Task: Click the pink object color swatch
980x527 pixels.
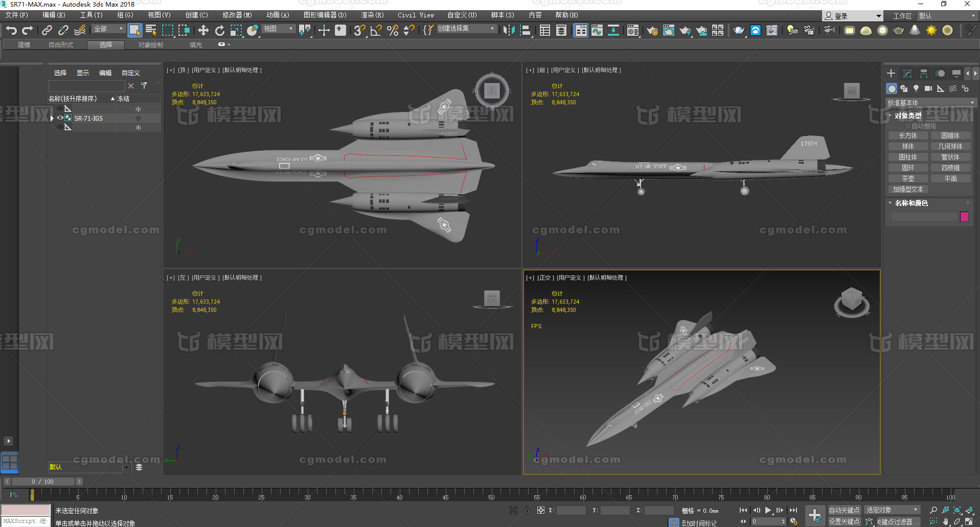Action: click(x=964, y=217)
